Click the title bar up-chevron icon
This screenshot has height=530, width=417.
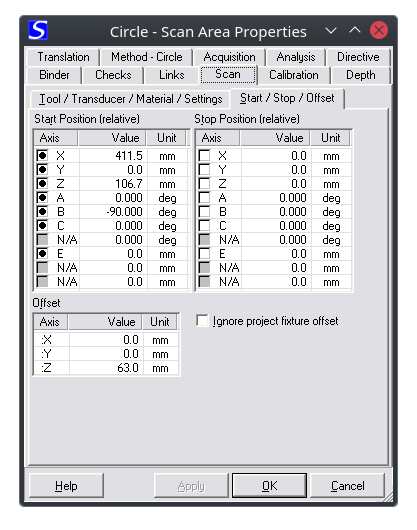[355, 30]
